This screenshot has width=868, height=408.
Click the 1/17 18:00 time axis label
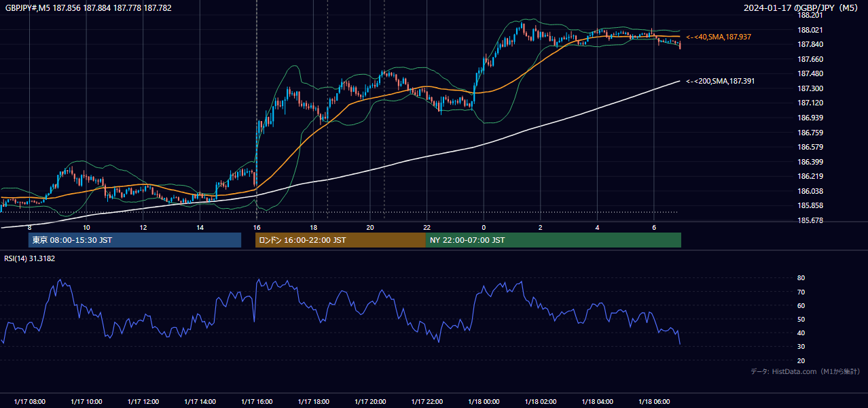pos(313,401)
